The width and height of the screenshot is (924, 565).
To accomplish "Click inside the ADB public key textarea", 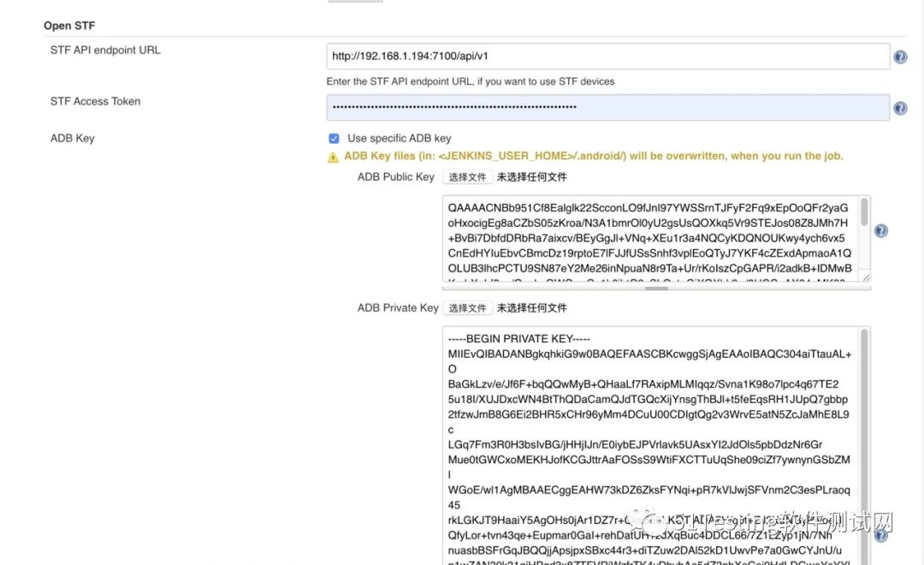I will click(x=651, y=238).
